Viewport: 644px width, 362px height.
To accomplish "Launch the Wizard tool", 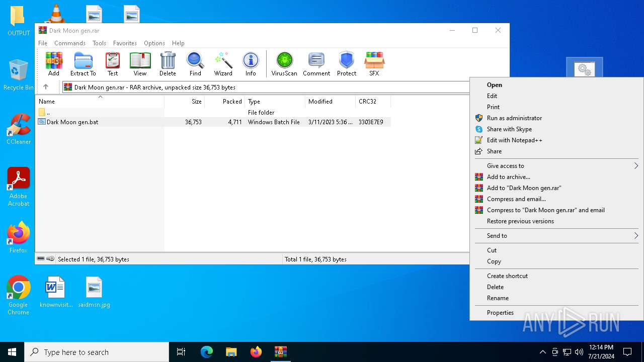I will pos(223,64).
